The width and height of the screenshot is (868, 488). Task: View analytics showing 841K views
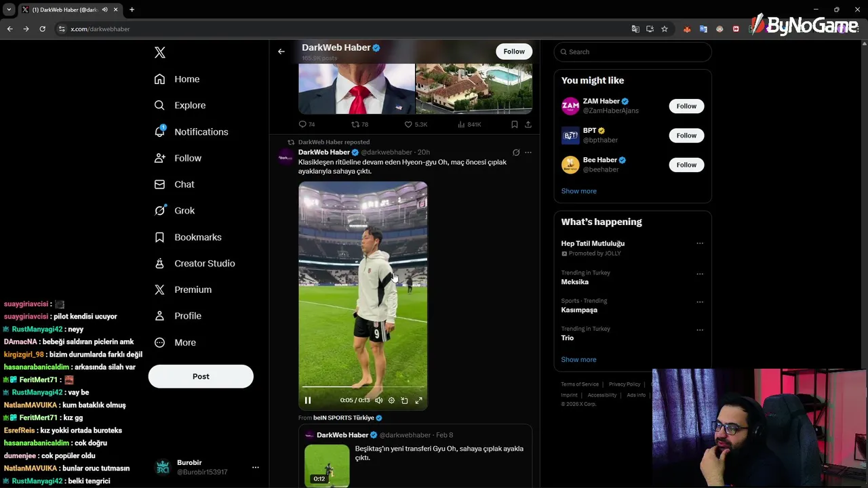tap(469, 124)
